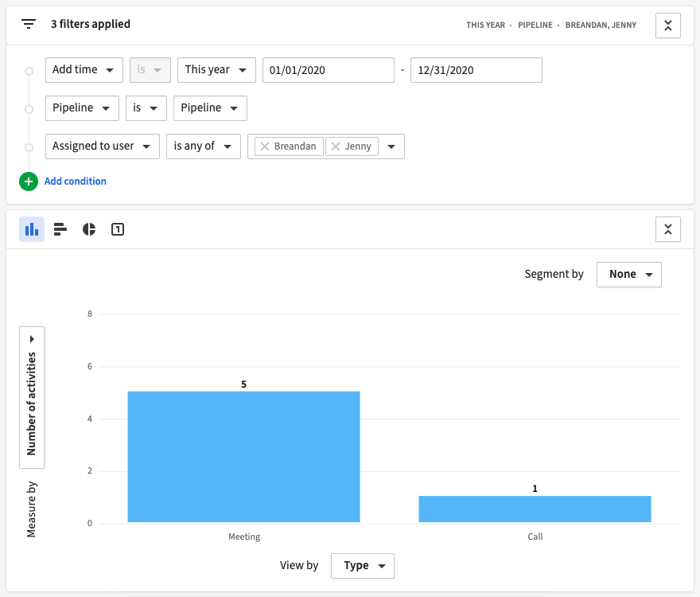
Task: Collapse the filters panel
Action: pyautogui.click(x=668, y=25)
